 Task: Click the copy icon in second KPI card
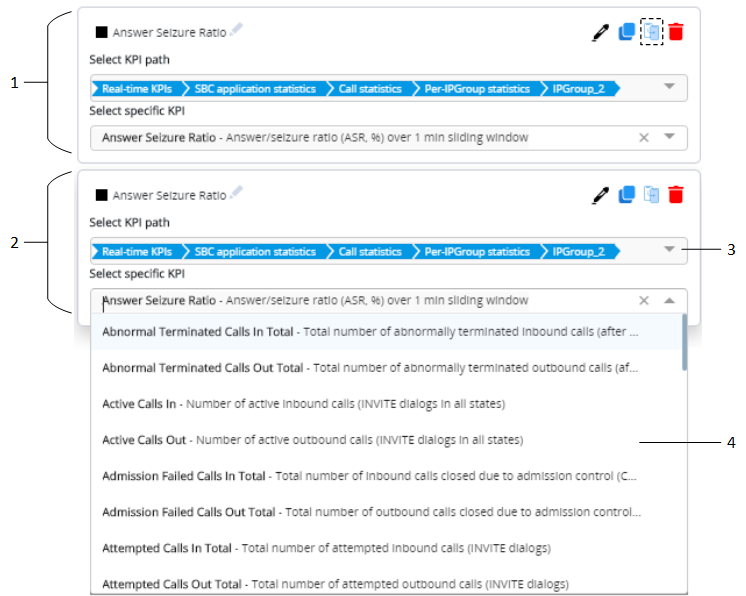click(x=627, y=195)
